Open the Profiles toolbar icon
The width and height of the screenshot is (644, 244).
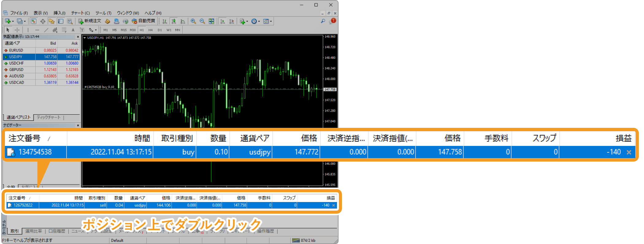point(20,21)
